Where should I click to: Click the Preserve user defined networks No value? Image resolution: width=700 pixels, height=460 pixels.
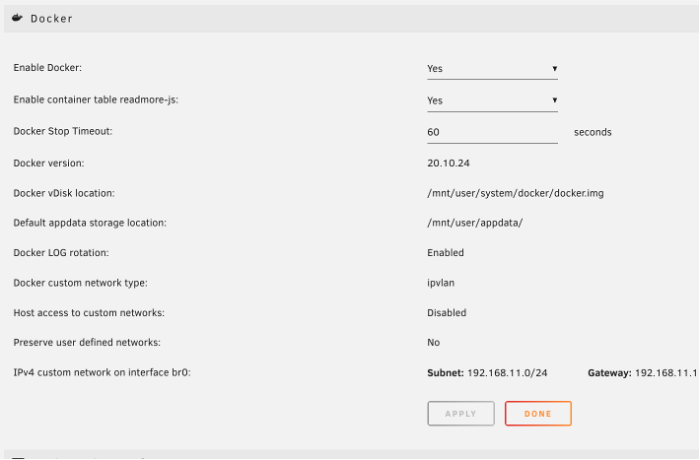click(x=433, y=343)
